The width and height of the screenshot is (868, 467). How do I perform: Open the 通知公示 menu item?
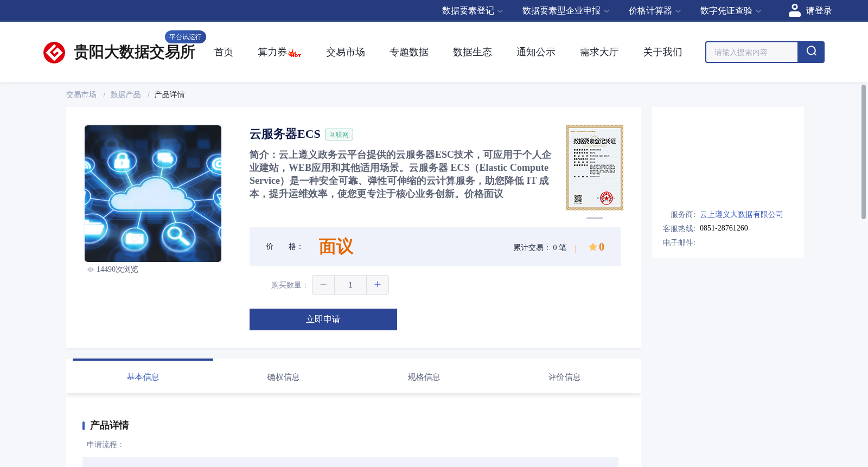tap(536, 52)
